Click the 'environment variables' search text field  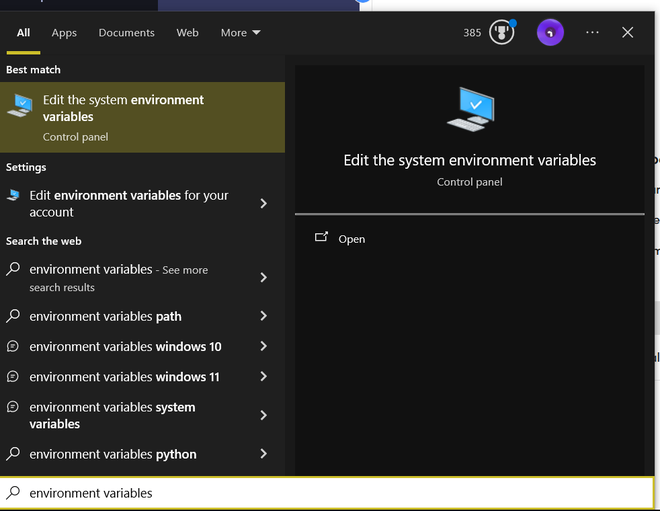coord(330,493)
